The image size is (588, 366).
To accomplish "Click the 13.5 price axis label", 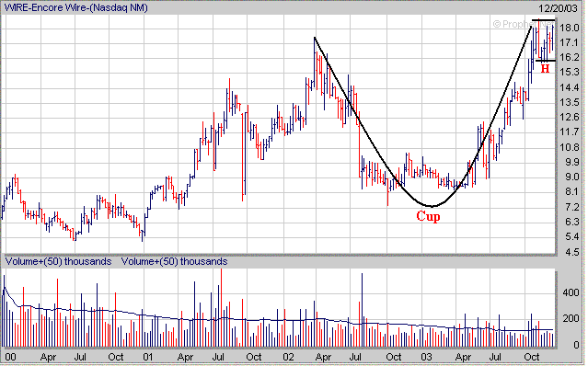I will [x=569, y=102].
